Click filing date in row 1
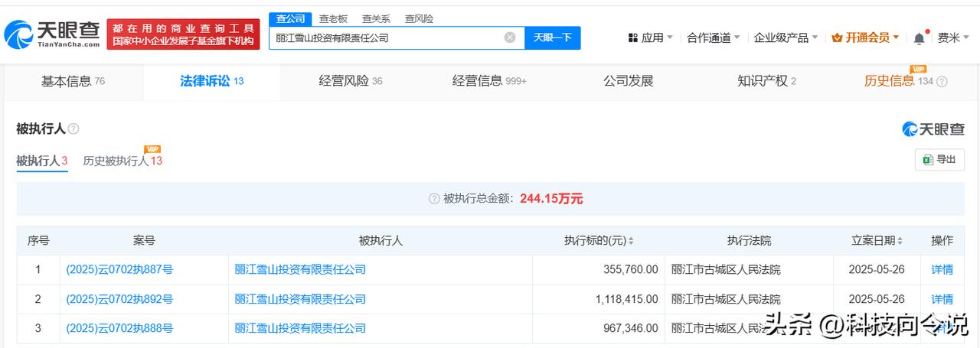980x348 pixels. coord(877,269)
